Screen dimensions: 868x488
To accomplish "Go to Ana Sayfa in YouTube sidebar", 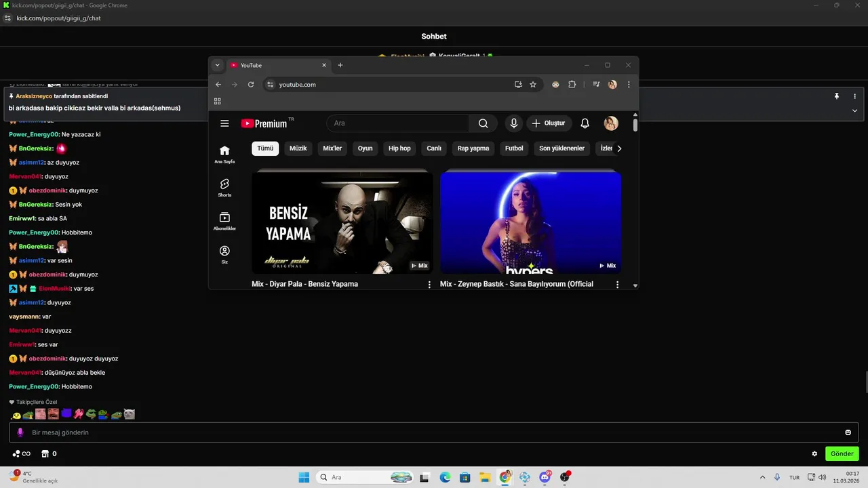I will pyautogui.click(x=224, y=155).
